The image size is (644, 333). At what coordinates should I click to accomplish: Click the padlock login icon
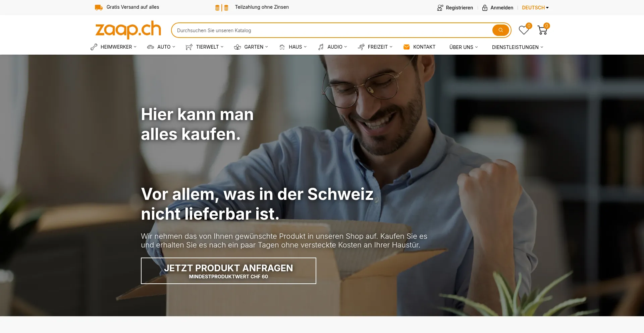pyautogui.click(x=485, y=8)
